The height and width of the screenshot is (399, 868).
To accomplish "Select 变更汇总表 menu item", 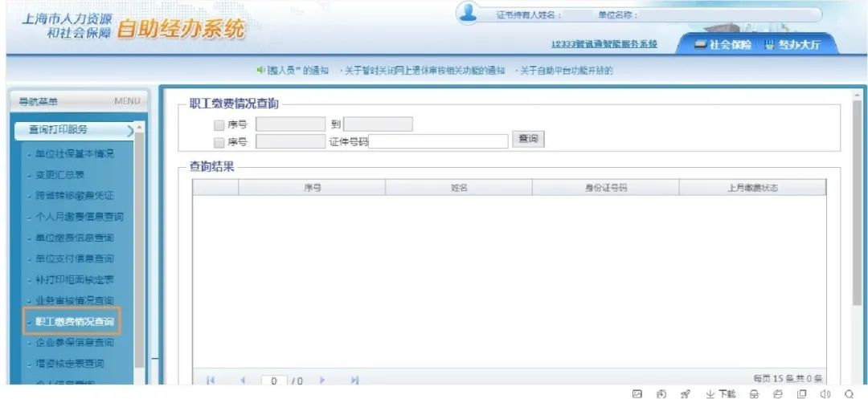I will 59,175.
